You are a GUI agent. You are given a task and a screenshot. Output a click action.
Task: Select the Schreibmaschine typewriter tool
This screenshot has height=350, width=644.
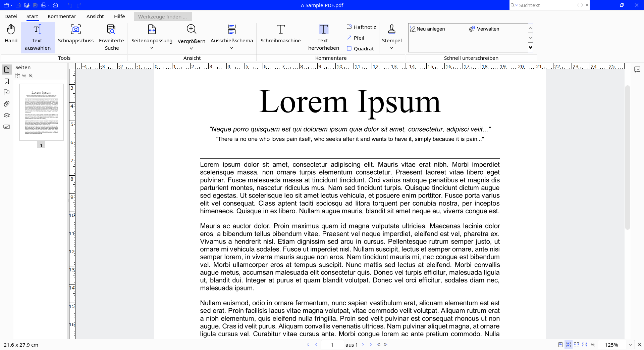(280, 34)
